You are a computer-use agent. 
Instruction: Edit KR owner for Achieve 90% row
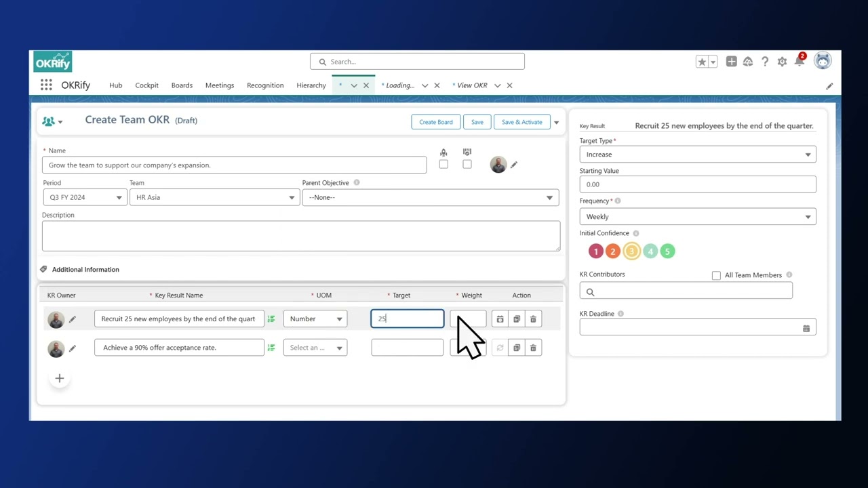point(73,348)
